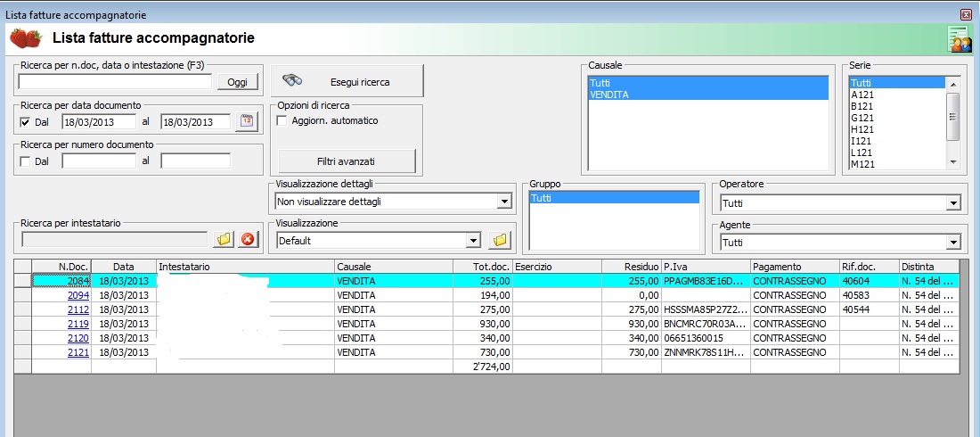Sort by N.Doc. column header

[x=61, y=267]
